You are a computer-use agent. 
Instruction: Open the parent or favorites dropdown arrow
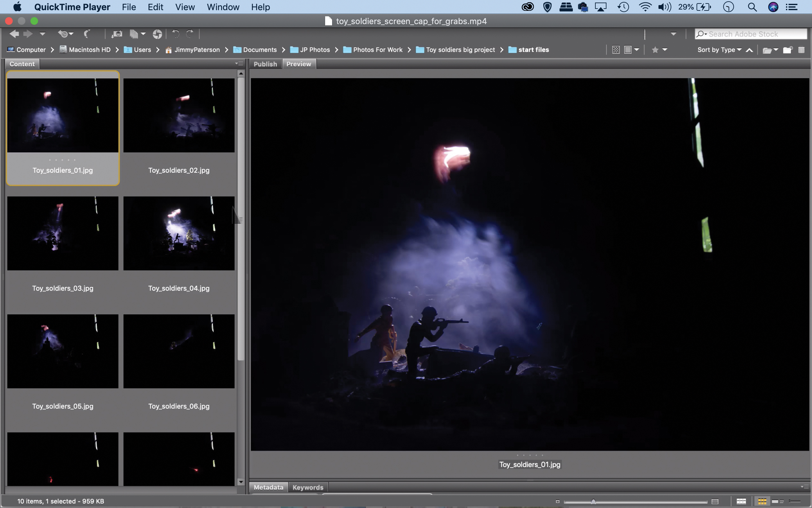click(42, 34)
